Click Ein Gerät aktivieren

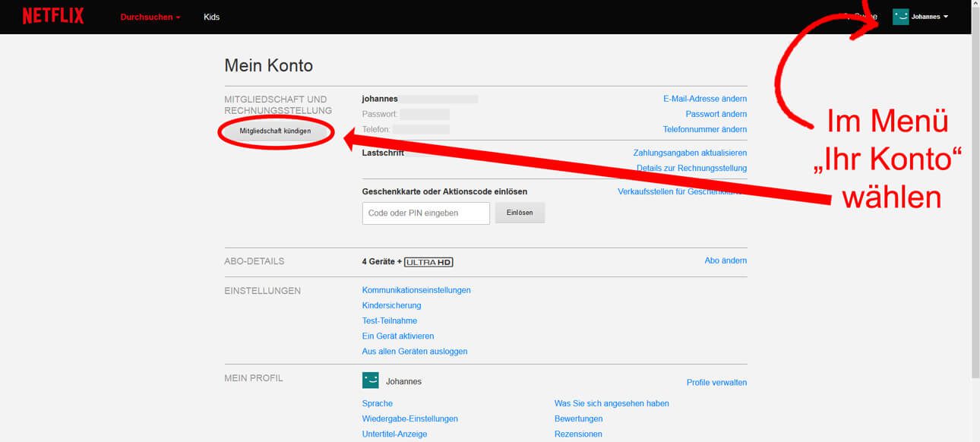398,336
